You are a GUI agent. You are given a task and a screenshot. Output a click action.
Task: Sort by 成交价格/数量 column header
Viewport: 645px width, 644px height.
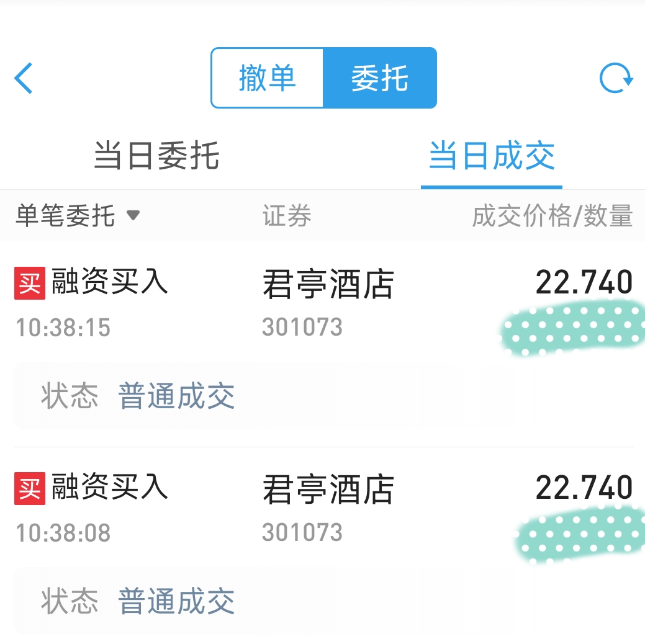tap(552, 215)
